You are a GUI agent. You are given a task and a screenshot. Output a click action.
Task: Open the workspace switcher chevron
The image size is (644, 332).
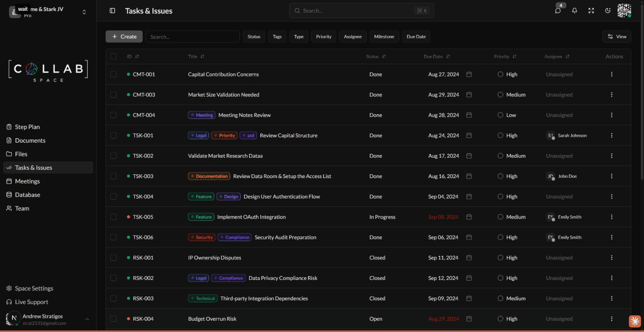(84, 12)
